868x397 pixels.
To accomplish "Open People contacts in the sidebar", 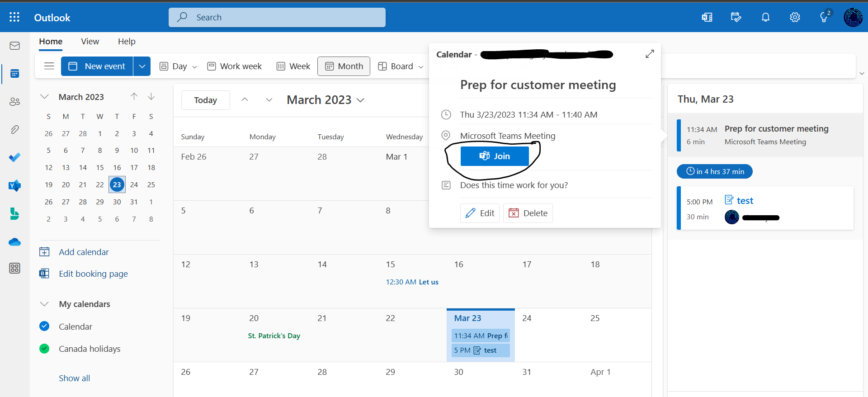I will pos(14,102).
